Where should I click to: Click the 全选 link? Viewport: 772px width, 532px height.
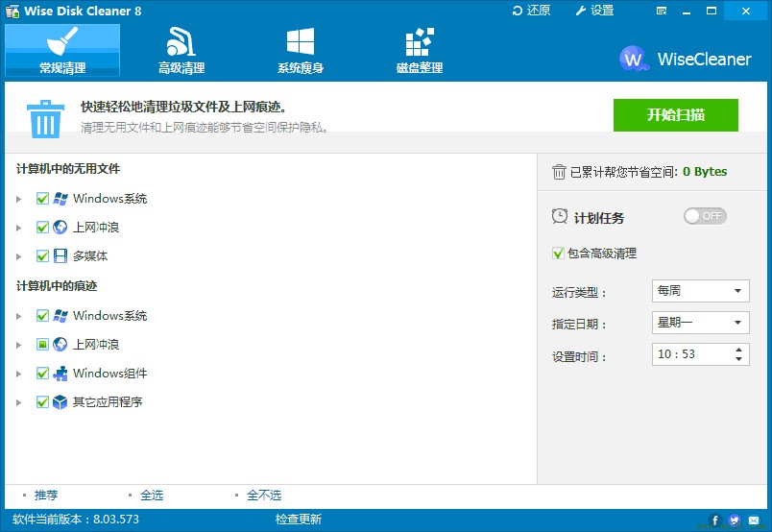152,496
